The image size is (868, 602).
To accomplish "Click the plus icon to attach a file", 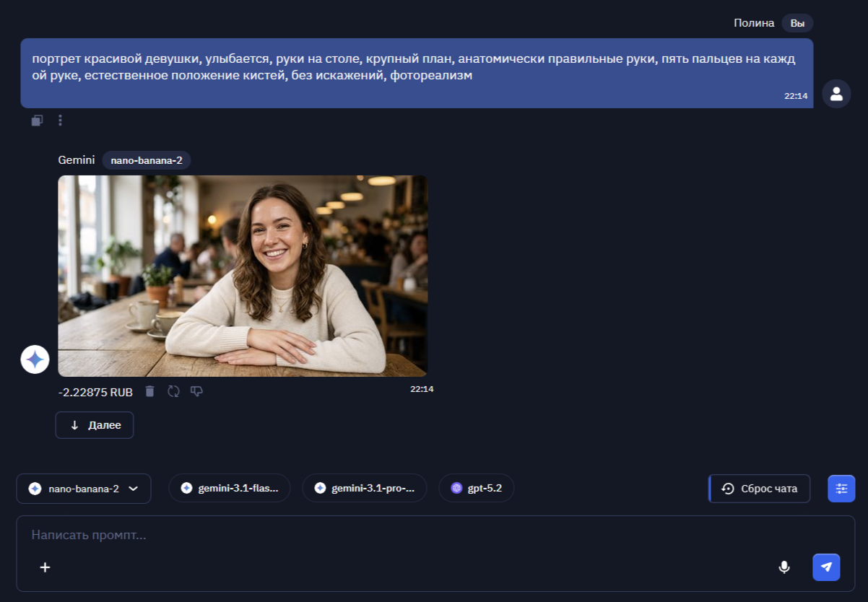I will pos(45,567).
